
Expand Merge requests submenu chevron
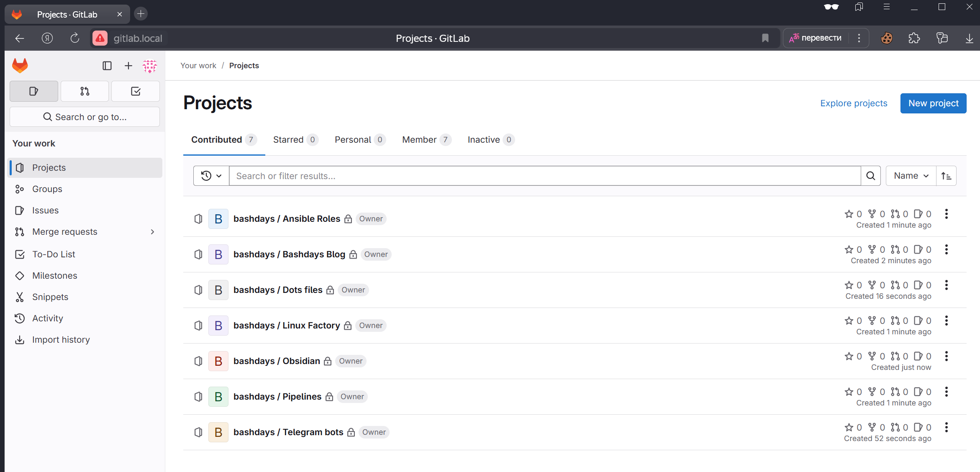tap(152, 232)
